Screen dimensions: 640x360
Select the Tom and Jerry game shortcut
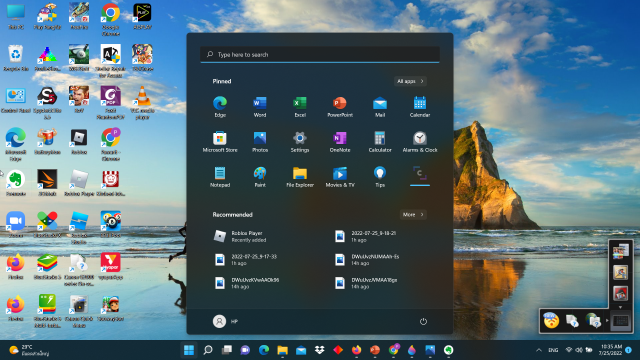point(142,58)
